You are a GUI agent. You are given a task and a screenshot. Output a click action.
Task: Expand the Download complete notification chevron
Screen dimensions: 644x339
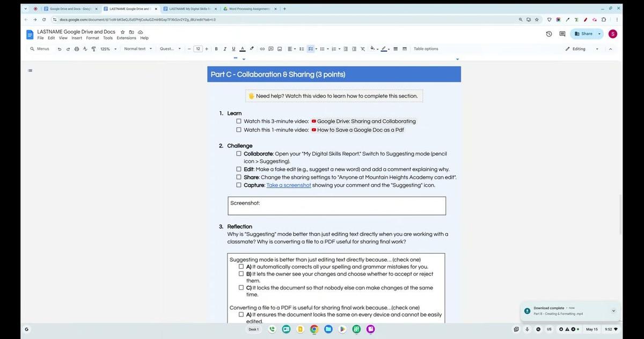pos(613,311)
